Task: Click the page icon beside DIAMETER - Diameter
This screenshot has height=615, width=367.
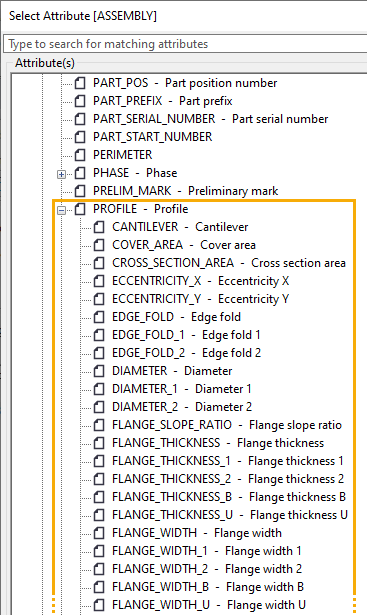Action: [99, 371]
